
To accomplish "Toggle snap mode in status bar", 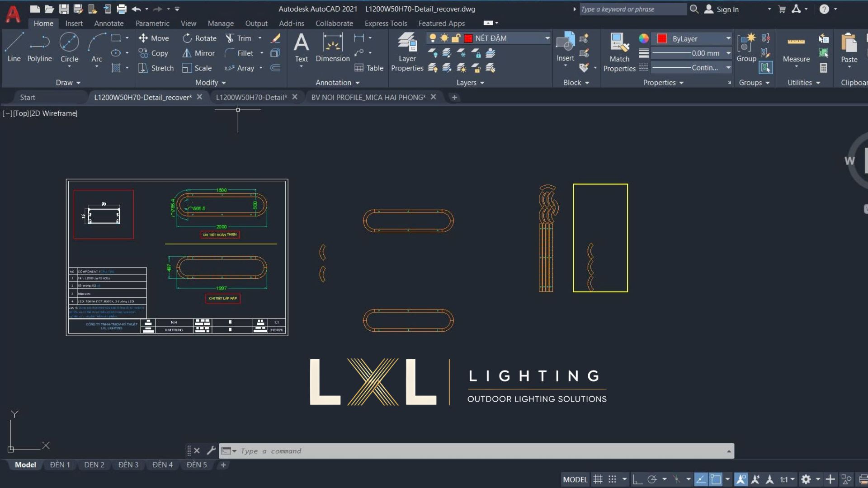I will (x=612, y=479).
